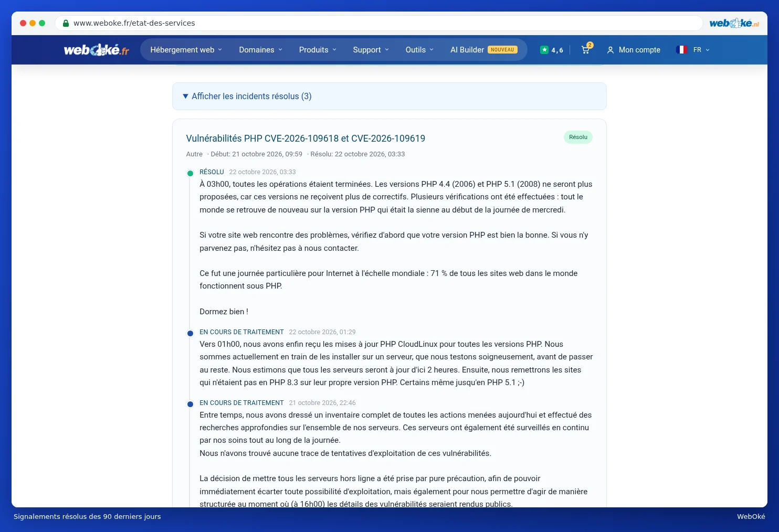Open the FR language selector

pyautogui.click(x=701, y=50)
